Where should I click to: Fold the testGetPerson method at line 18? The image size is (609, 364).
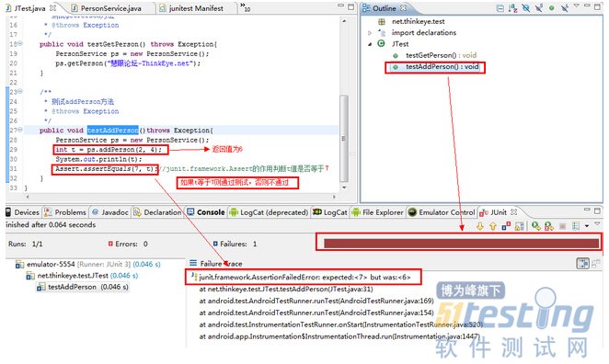pos(20,43)
